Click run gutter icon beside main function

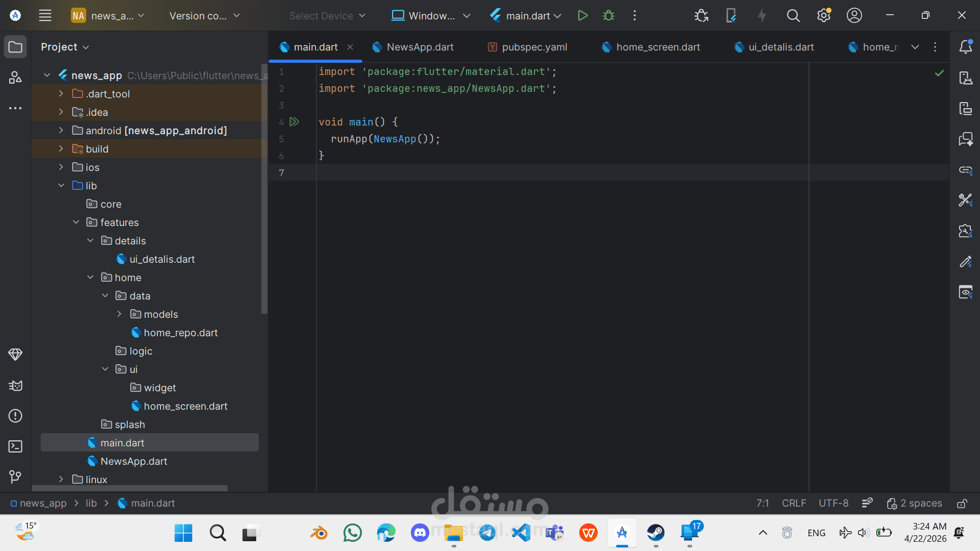pos(294,122)
